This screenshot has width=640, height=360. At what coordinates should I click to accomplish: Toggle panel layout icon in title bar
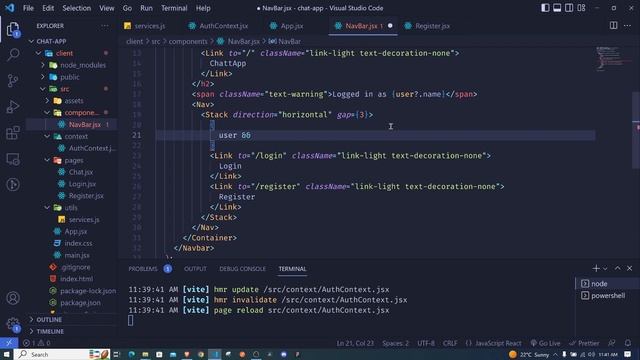[557, 8]
